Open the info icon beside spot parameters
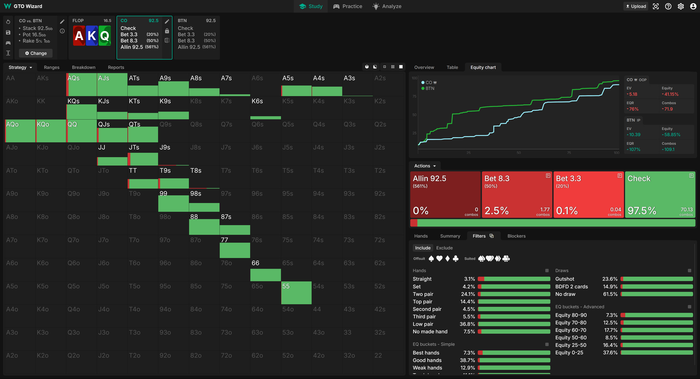The width and height of the screenshot is (700, 379). 62,31
